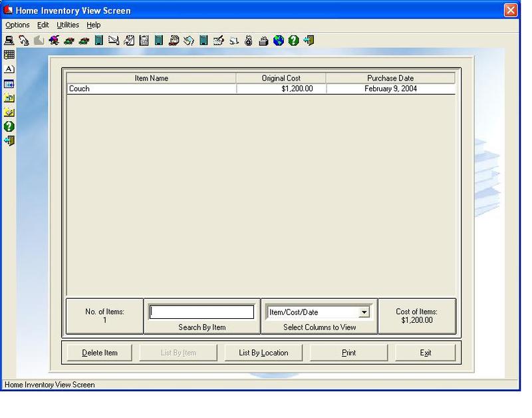Open the Edit menu
The height and width of the screenshot is (418, 532).
(x=43, y=25)
